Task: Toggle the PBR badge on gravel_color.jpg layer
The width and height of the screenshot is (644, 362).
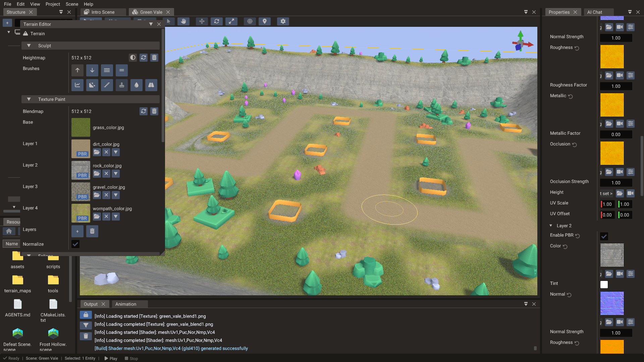Action: 83,197
